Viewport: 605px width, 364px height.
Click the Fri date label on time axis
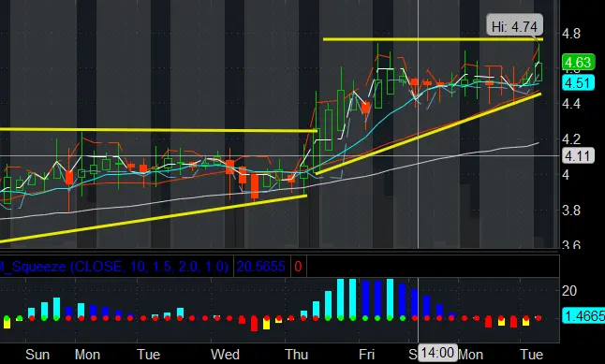tap(366, 355)
